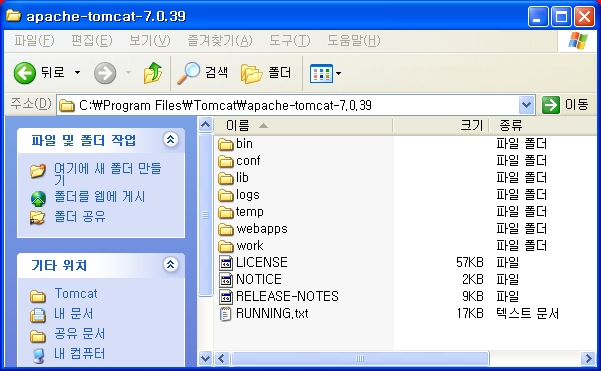Open the 도움말(H) menu
The height and width of the screenshot is (371, 601).
tap(353, 40)
